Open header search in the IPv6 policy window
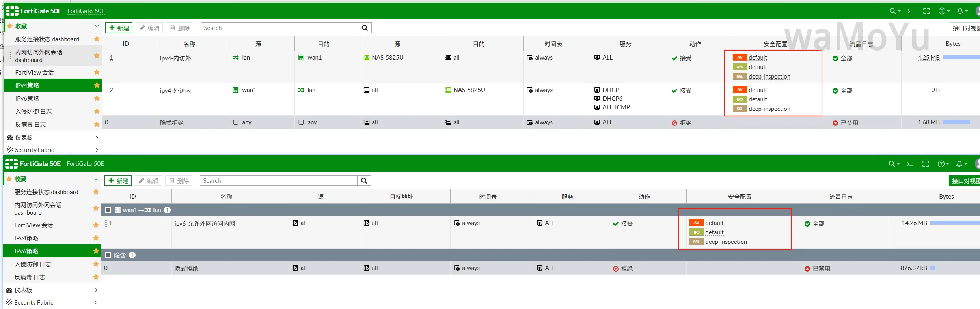The width and height of the screenshot is (980, 309). (x=894, y=164)
